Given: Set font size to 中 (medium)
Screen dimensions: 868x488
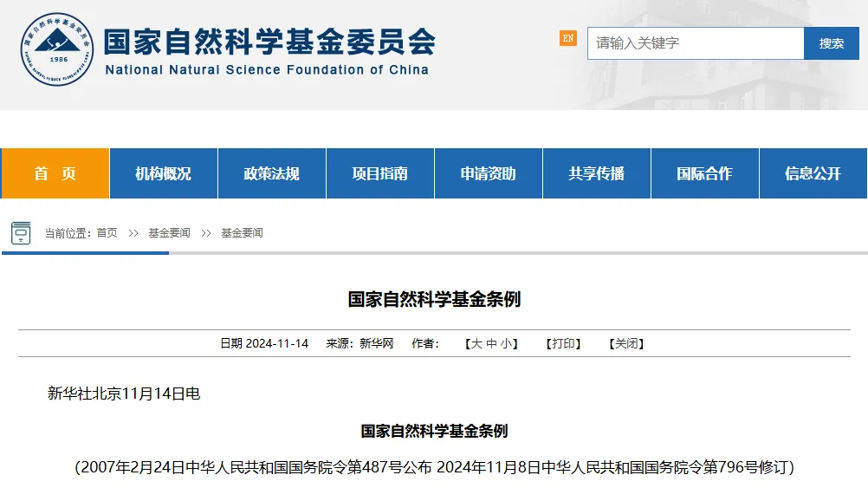Looking at the screenshot, I should (491, 343).
